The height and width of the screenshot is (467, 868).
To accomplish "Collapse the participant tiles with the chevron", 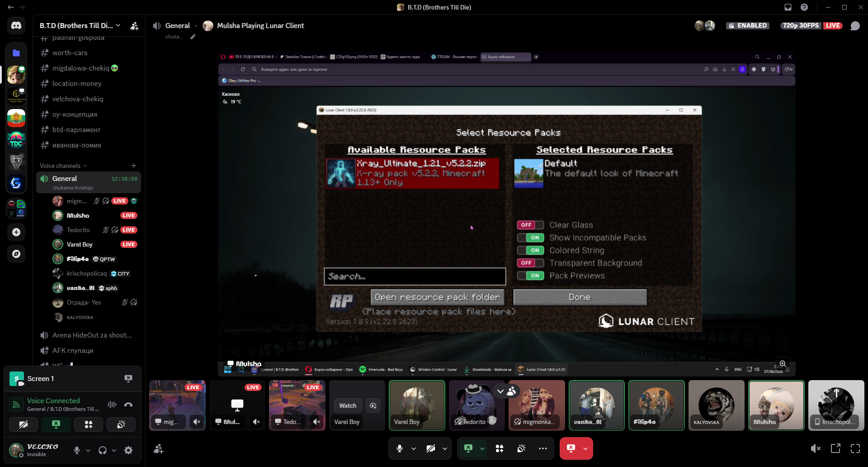I will [x=500, y=391].
